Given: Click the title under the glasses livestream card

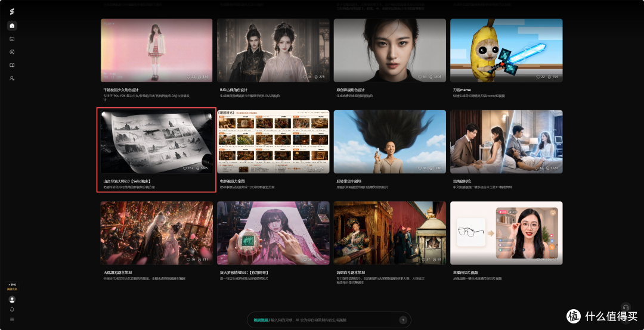Looking at the screenshot, I should click(465, 272).
